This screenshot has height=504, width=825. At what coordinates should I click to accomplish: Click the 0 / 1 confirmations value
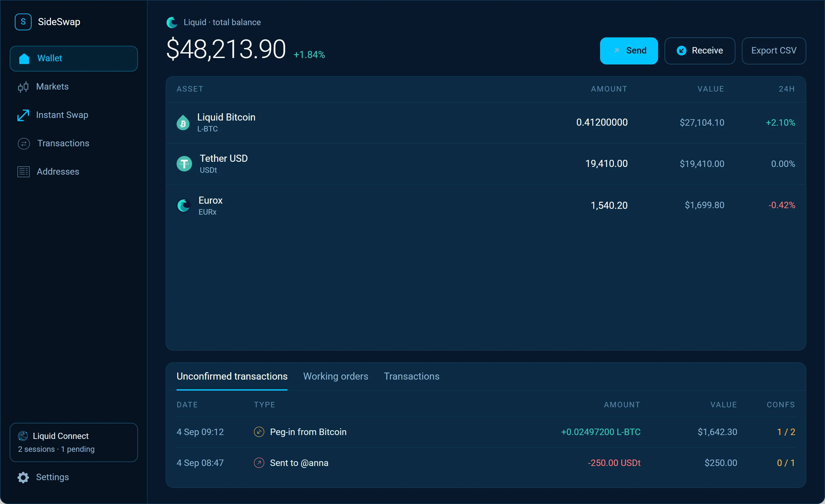[786, 463]
